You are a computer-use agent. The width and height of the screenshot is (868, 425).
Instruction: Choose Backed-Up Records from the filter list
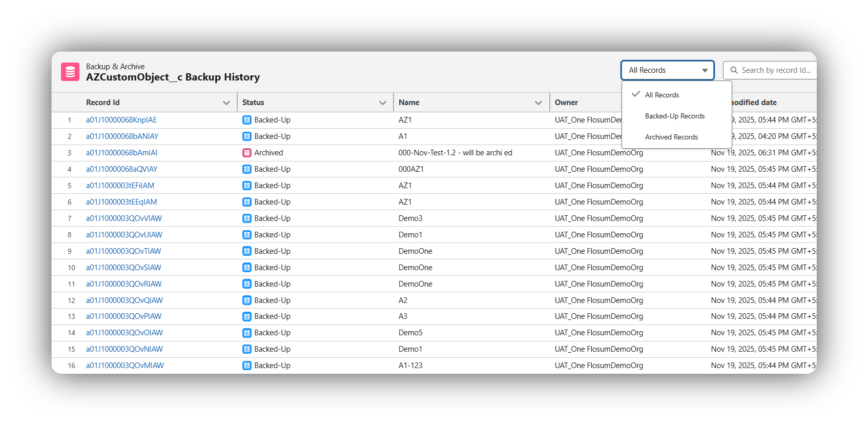tap(674, 116)
